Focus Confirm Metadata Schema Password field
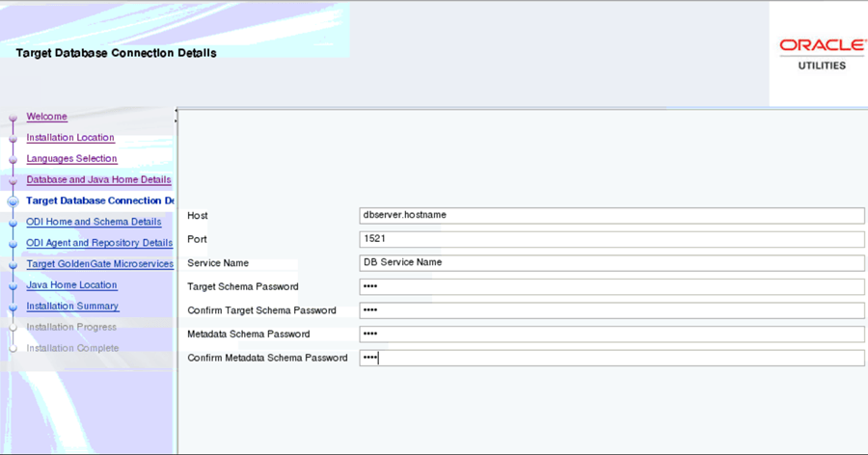 coord(611,359)
